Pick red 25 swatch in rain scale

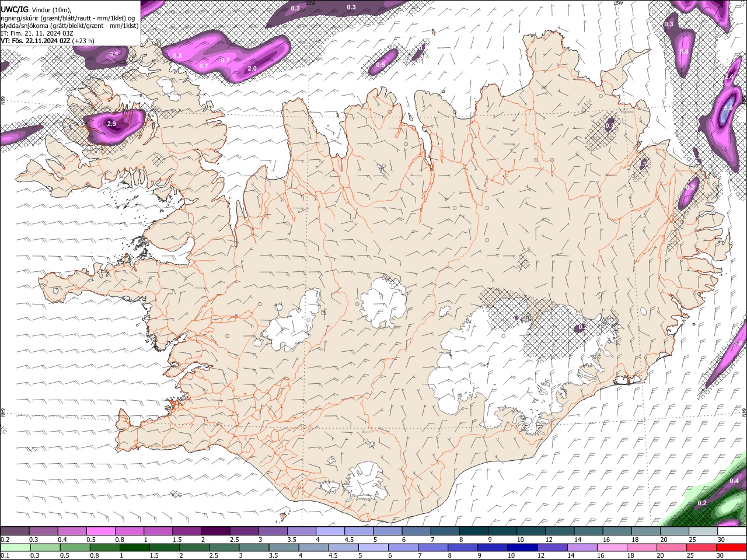pos(701,547)
